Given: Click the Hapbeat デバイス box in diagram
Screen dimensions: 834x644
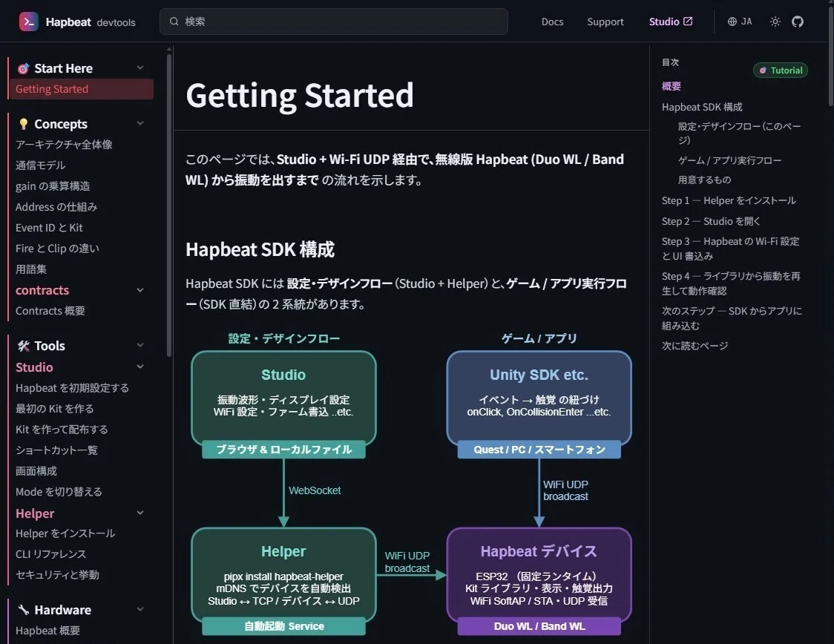Looking at the screenshot, I should [x=539, y=575].
